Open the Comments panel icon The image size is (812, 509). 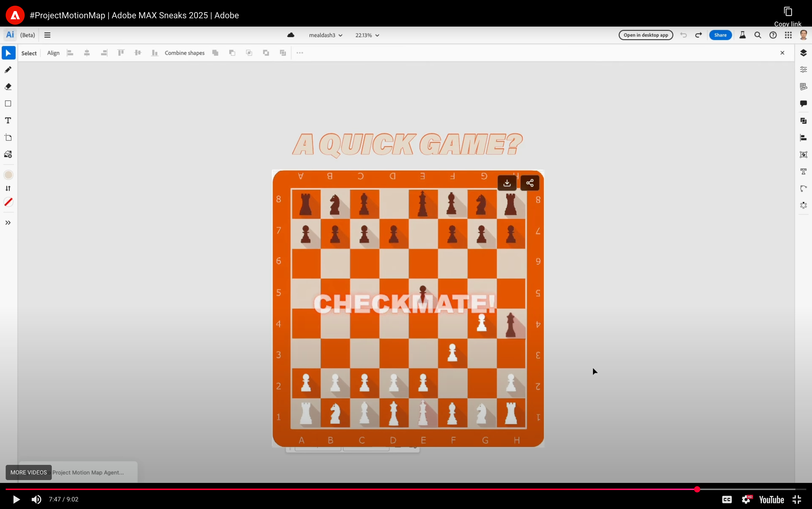(803, 103)
